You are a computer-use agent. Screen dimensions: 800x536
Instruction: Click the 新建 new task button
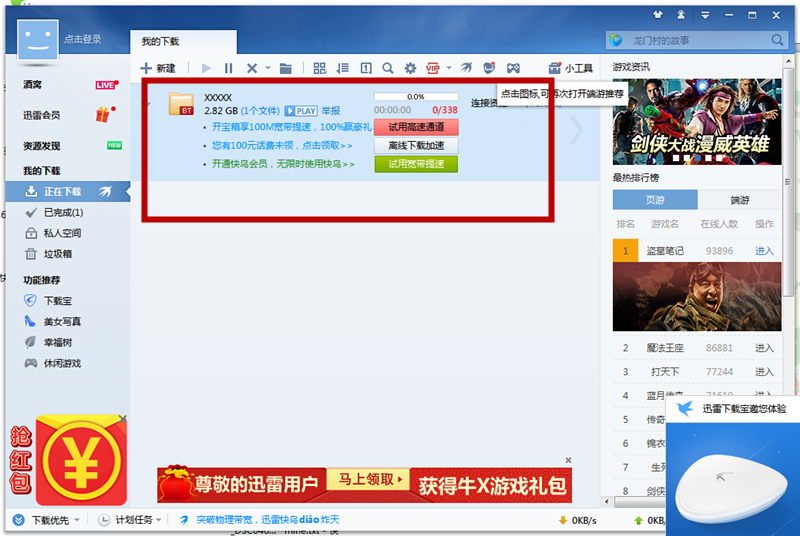pyautogui.click(x=158, y=68)
